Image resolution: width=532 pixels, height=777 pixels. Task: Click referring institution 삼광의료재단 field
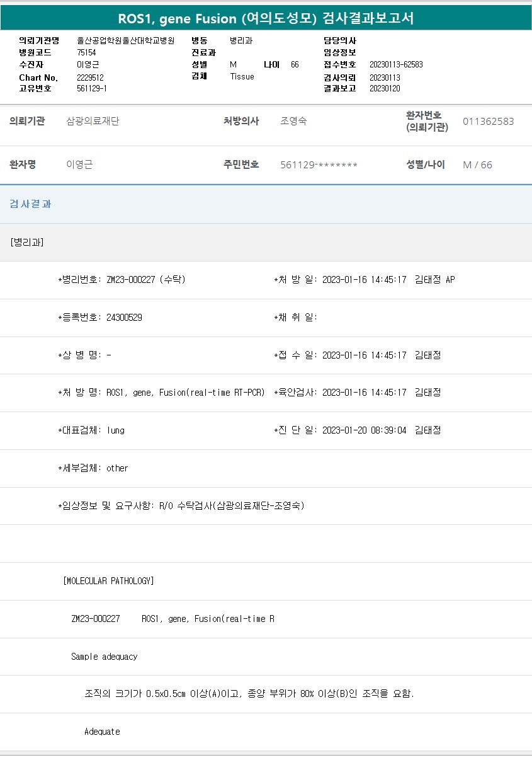tap(93, 122)
